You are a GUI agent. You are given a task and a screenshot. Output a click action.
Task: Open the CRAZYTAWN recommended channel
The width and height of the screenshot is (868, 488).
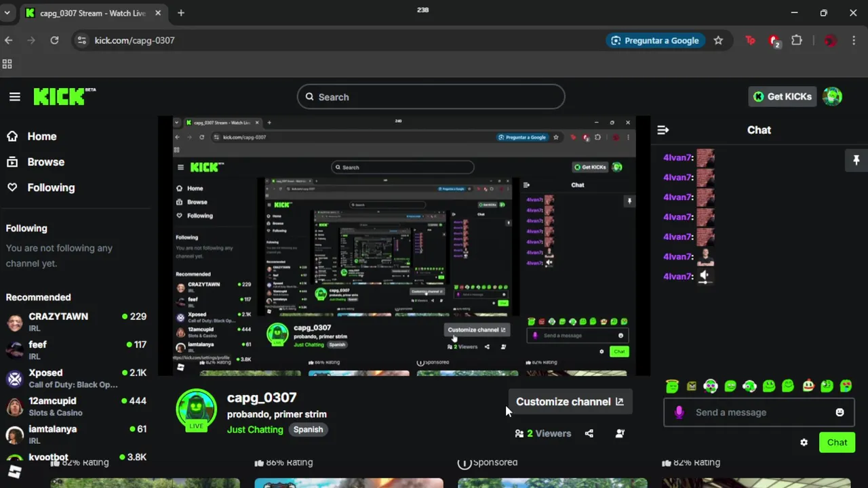point(76,322)
